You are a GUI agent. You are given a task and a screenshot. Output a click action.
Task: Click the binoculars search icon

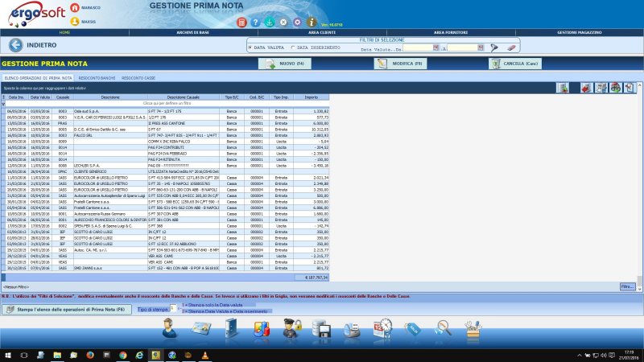(x=615, y=88)
